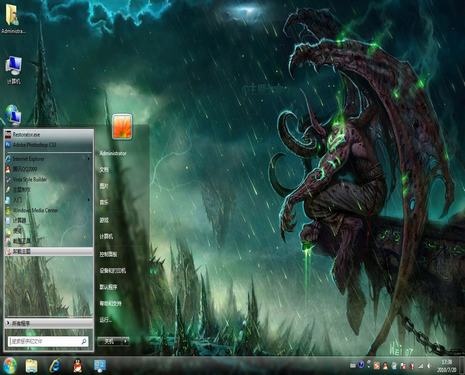Click the user account picture with orange flower
465x375 pixels.
click(122, 126)
